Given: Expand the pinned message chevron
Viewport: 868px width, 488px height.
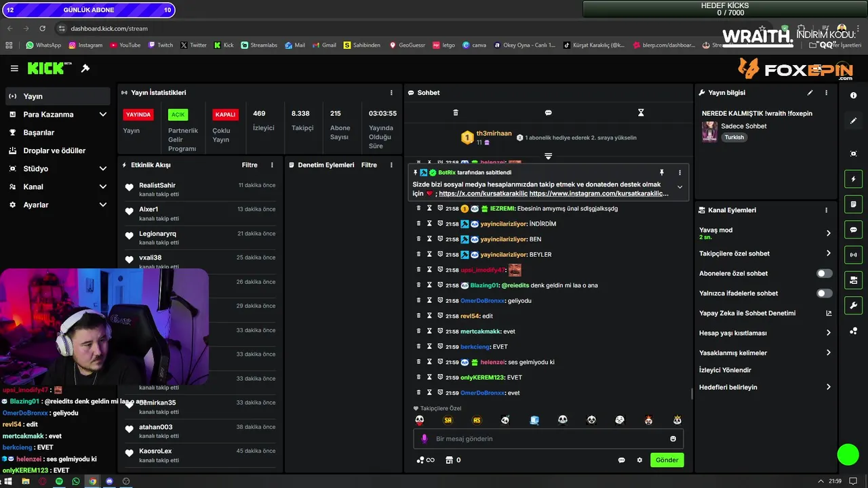Looking at the screenshot, I should tap(679, 188).
